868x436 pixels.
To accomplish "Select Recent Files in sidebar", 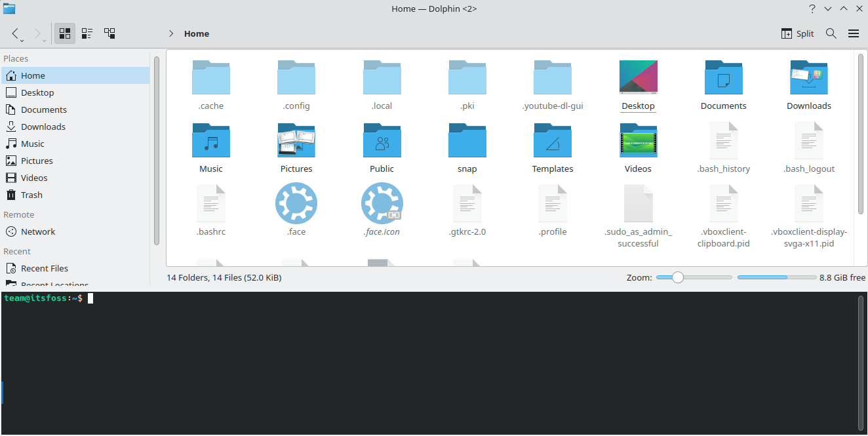I will click(42, 268).
